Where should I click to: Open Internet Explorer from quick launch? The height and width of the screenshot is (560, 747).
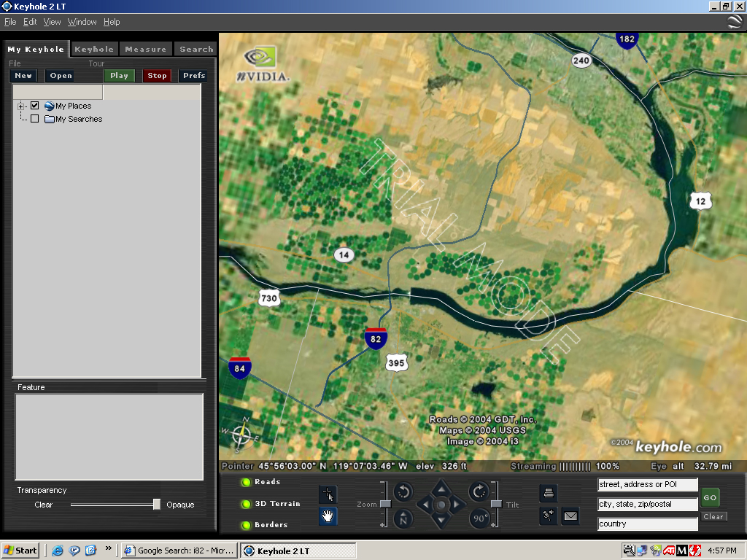click(x=58, y=551)
